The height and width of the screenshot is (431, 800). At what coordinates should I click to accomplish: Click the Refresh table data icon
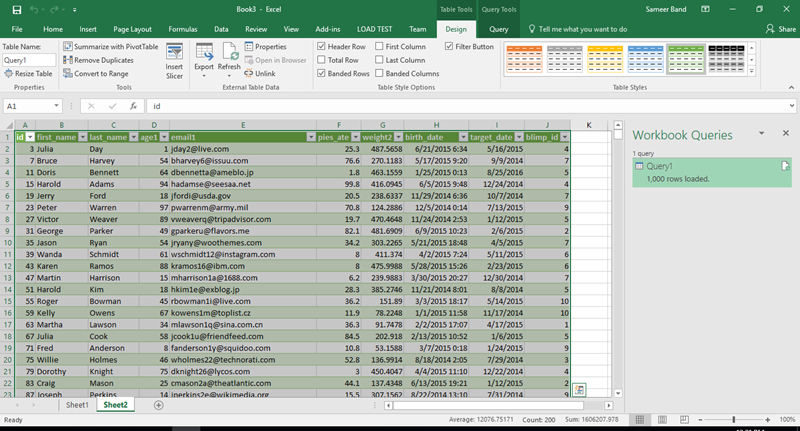click(x=229, y=52)
